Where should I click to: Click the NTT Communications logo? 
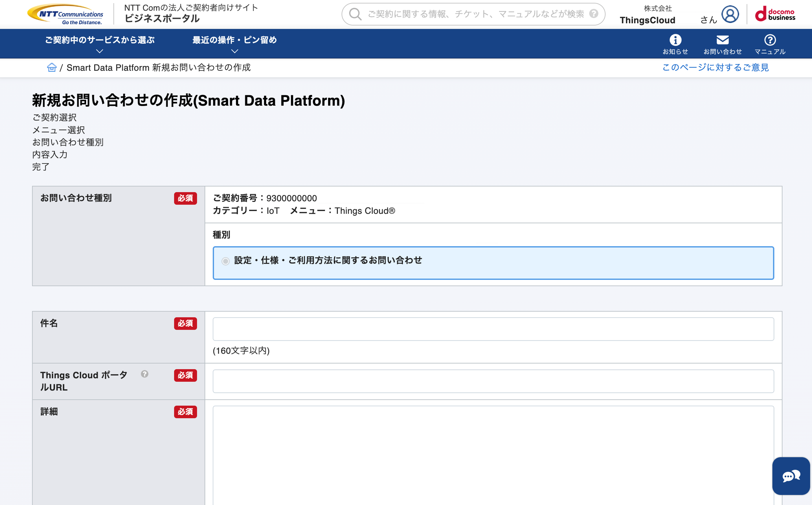tap(65, 14)
